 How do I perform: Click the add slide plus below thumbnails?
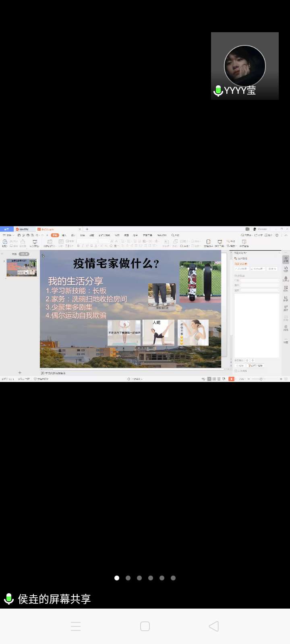click(x=20, y=373)
